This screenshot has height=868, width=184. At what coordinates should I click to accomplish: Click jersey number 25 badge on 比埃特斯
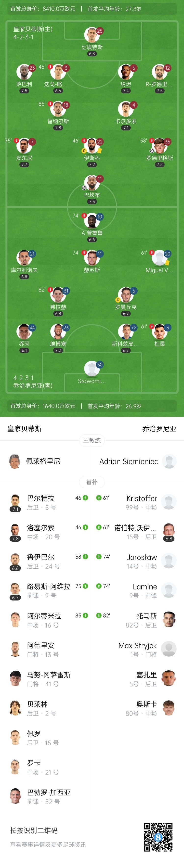(x=100, y=31)
